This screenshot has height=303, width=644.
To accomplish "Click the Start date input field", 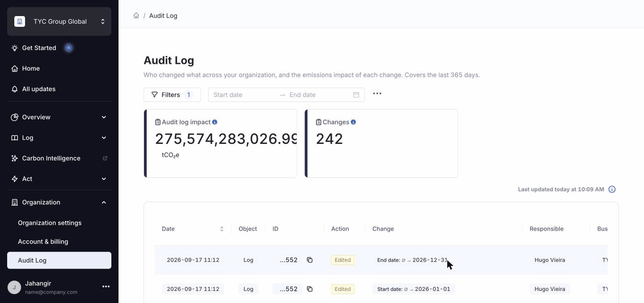I will (x=244, y=95).
